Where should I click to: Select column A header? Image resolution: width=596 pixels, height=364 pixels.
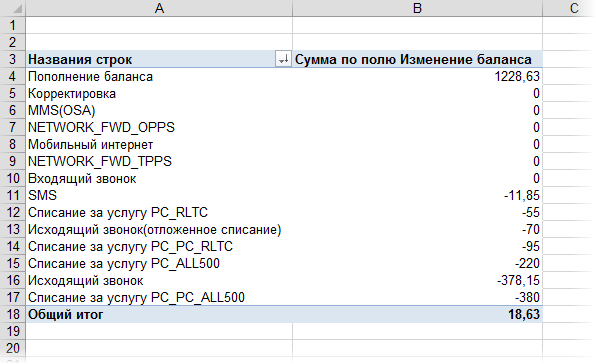click(x=159, y=8)
